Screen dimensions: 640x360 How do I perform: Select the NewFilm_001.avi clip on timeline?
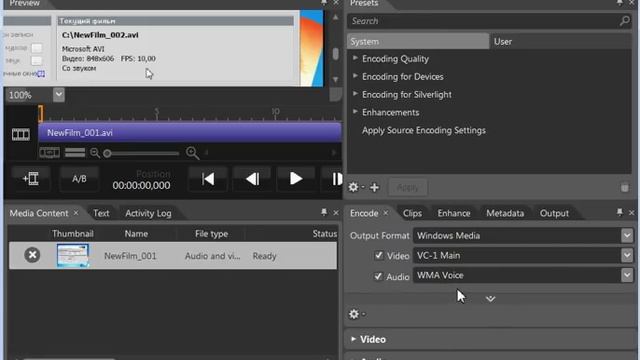point(190,133)
